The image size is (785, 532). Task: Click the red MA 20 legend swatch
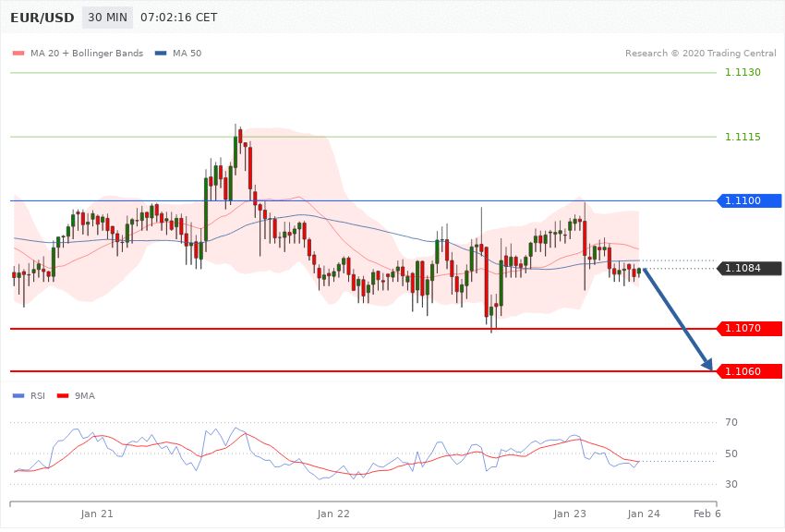pos(18,54)
